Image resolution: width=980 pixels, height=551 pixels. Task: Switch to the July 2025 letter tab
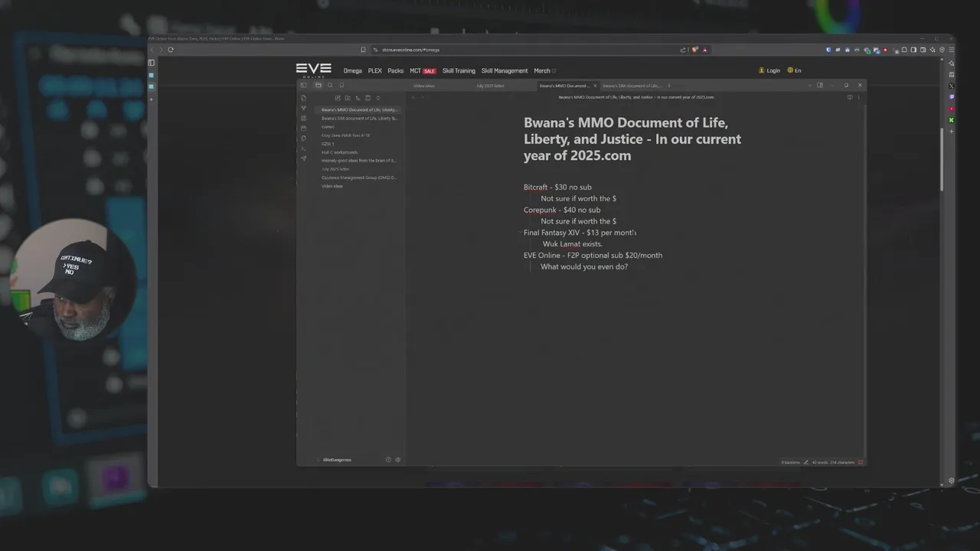click(x=490, y=86)
